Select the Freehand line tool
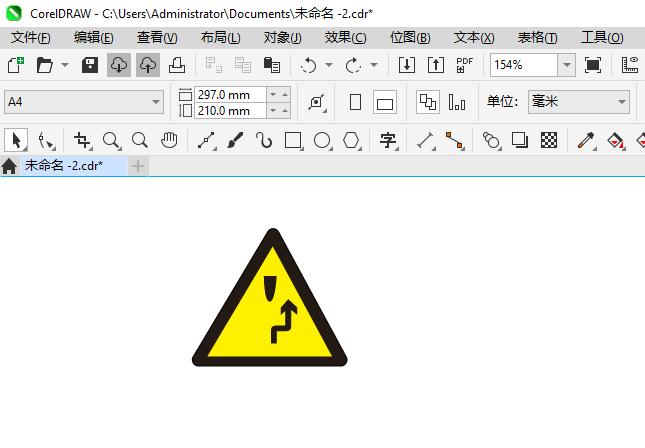 [x=206, y=141]
